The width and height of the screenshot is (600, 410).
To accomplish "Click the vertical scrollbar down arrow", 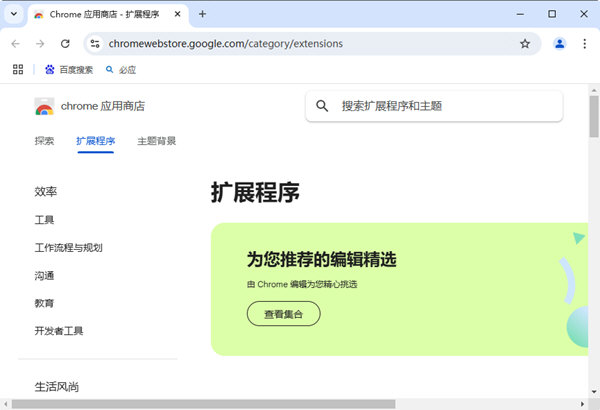I will (x=594, y=392).
